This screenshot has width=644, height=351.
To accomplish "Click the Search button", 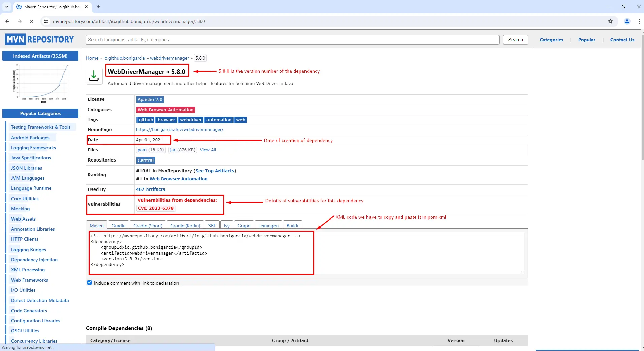I will [x=516, y=40].
